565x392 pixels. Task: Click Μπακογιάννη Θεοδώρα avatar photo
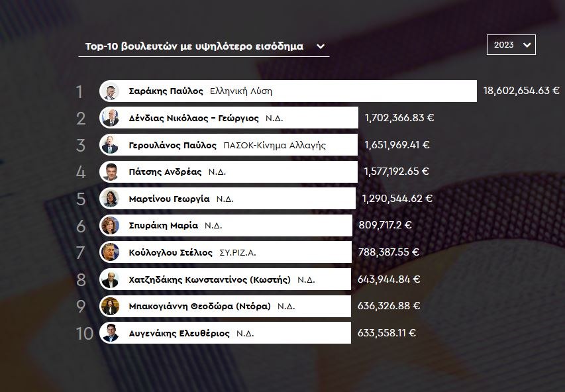point(110,306)
